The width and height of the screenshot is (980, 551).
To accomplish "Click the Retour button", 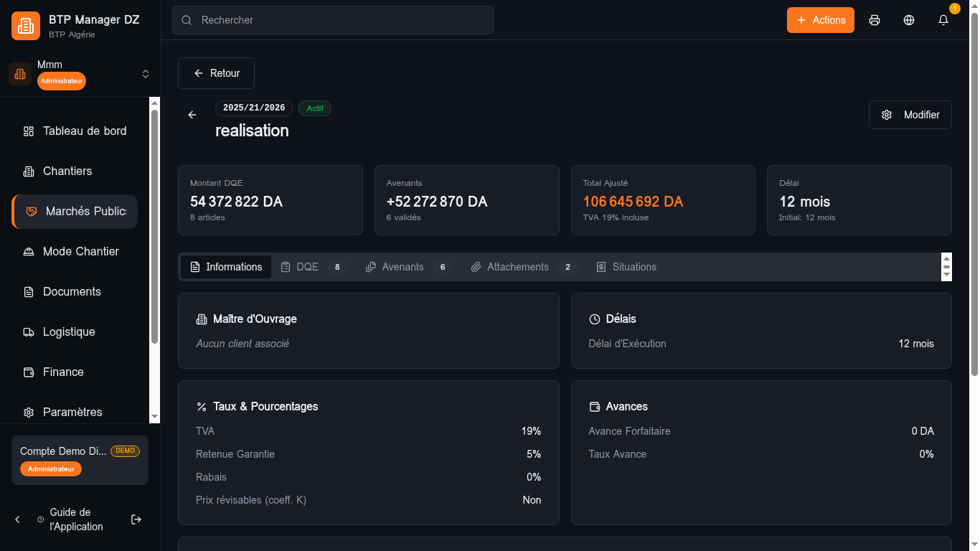I will pyautogui.click(x=216, y=73).
